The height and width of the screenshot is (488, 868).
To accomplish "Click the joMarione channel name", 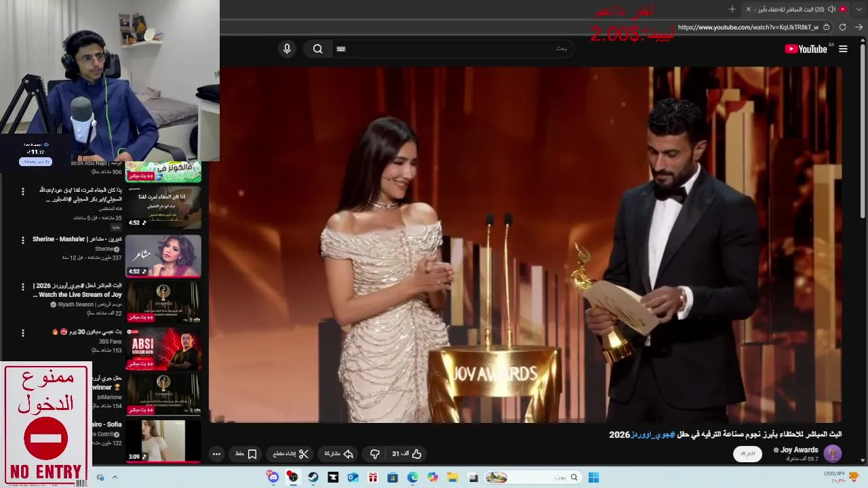I will 108,397.
